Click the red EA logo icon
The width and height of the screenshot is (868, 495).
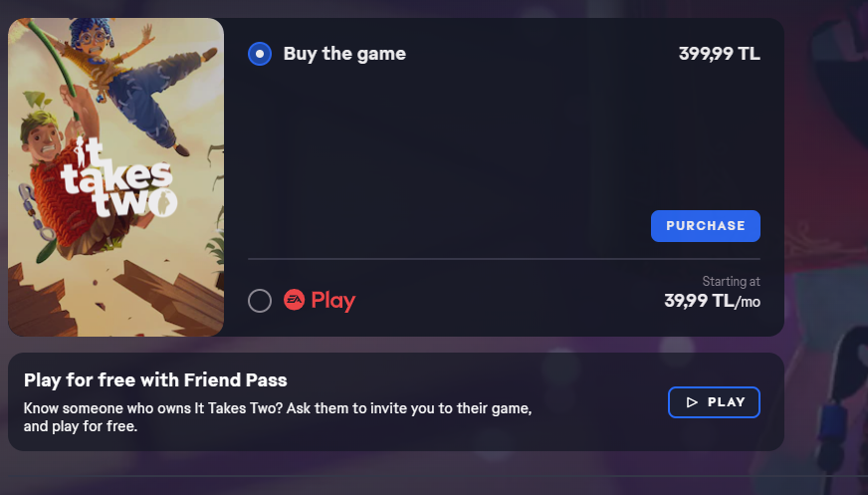click(294, 300)
